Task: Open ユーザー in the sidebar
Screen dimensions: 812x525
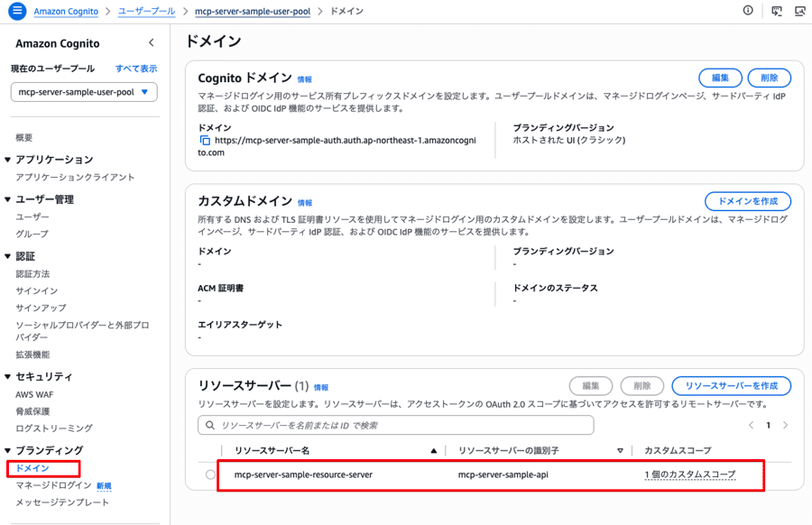Action: pos(32,216)
